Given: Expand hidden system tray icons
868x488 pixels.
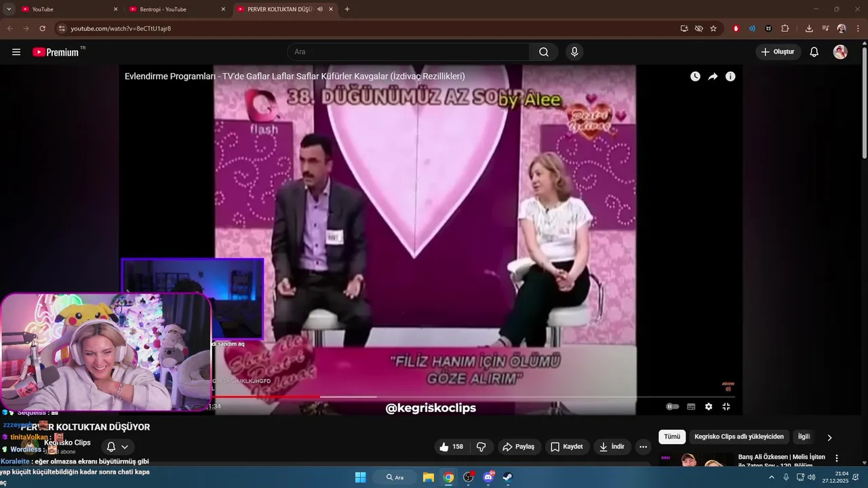Looking at the screenshot, I should tap(771, 477).
